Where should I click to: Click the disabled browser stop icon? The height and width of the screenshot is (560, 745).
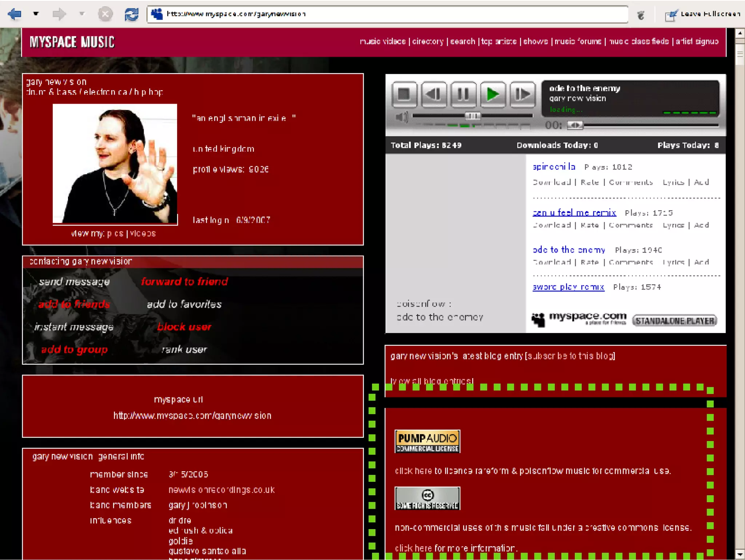click(105, 14)
